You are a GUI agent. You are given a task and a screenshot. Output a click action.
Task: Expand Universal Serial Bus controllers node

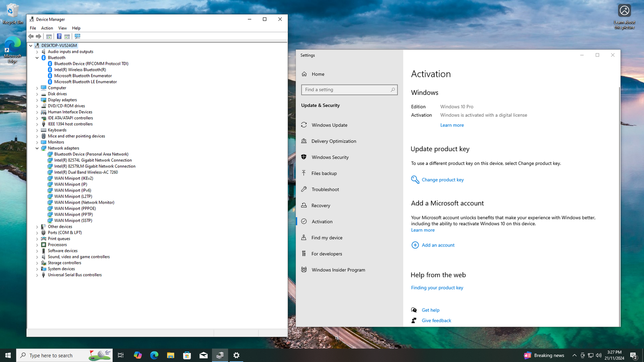37,275
